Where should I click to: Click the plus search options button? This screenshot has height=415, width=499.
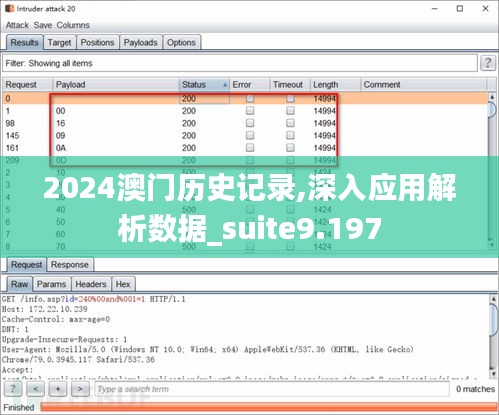(x=58, y=389)
